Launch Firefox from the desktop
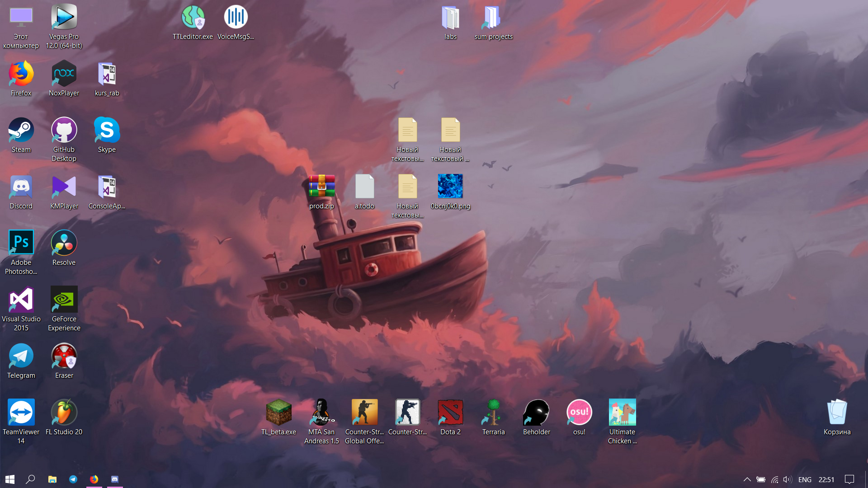Image resolution: width=868 pixels, height=488 pixels. pos(21,79)
